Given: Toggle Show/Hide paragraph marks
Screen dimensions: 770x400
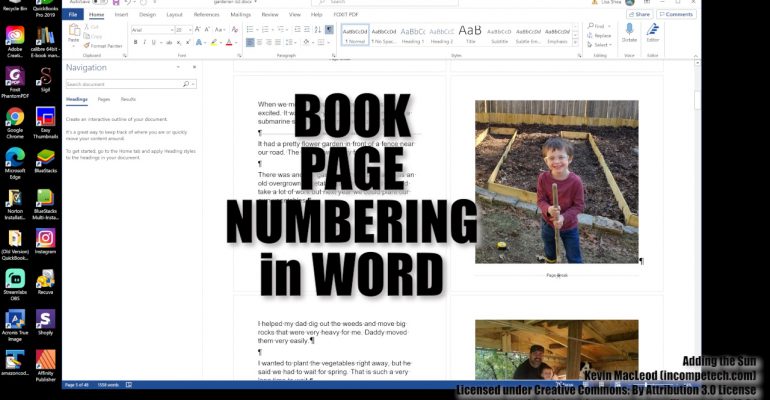Looking at the screenshot, I should click(x=329, y=30).
